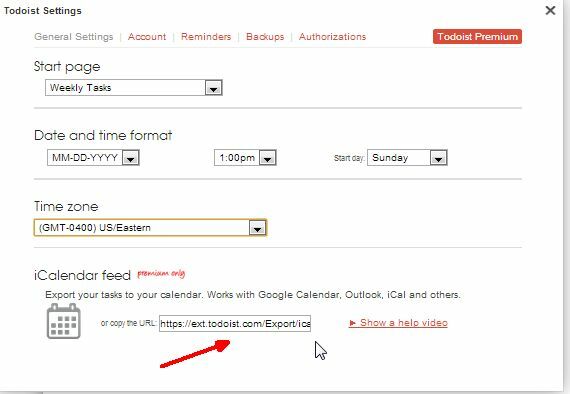Click the iCalendar feed heading
This screenshot has width=570, height=394.
click(82, 275)
